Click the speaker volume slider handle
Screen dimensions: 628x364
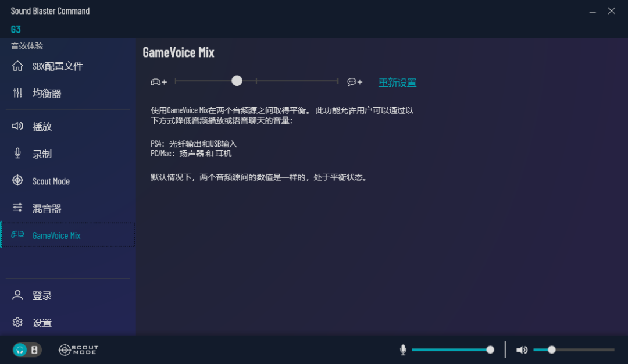[x=551, y=349]
